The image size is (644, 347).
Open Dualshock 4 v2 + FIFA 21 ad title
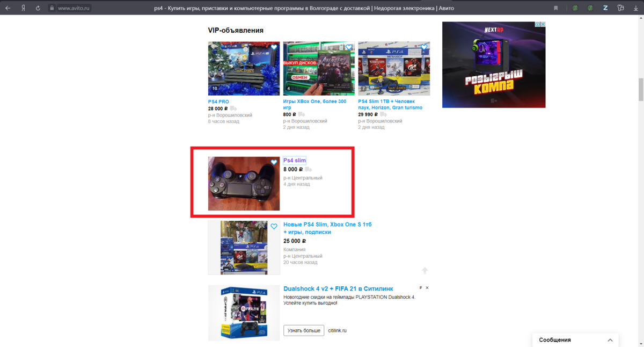tap(338, 289)
